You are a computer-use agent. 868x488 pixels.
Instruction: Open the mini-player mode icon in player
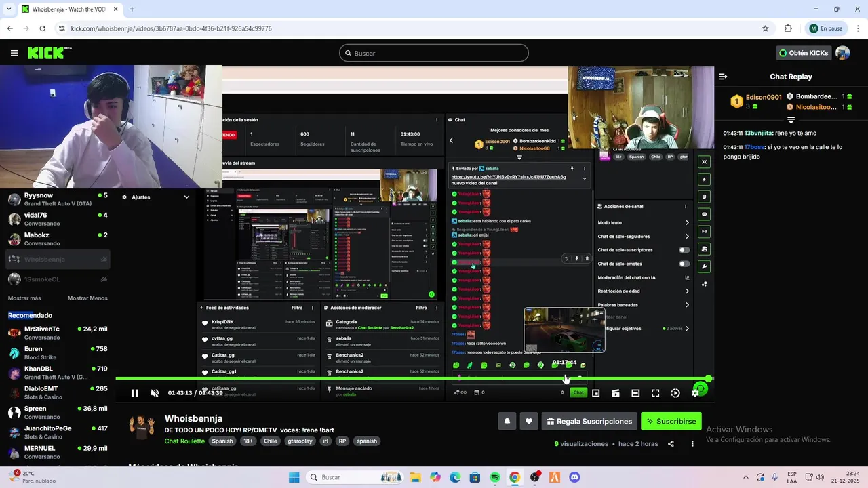point(595,393)
